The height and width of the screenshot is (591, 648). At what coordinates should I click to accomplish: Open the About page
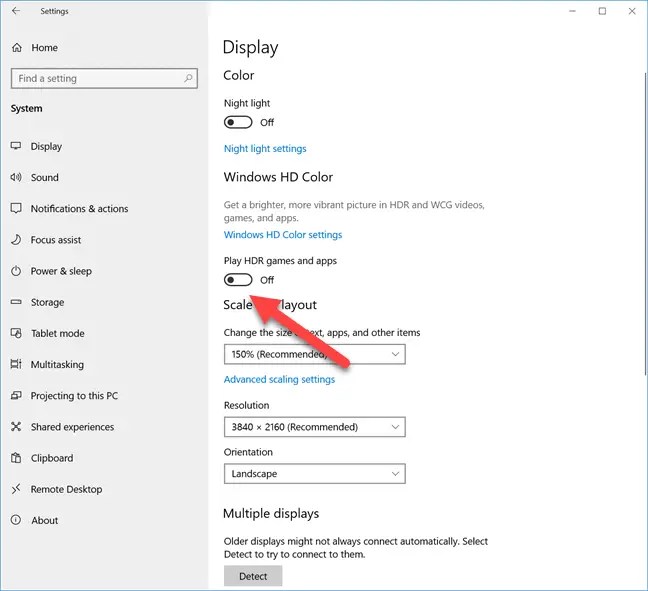tap(45, 520)
